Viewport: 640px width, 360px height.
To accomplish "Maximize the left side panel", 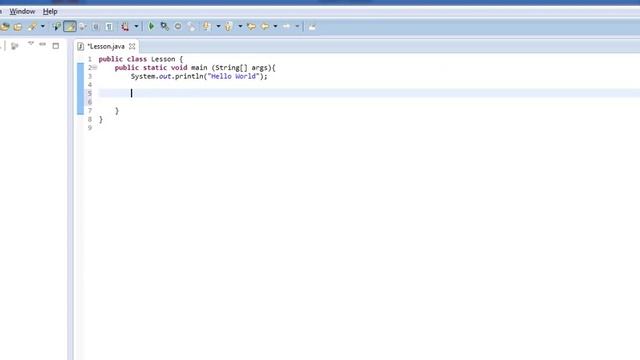I will (56, 46).
